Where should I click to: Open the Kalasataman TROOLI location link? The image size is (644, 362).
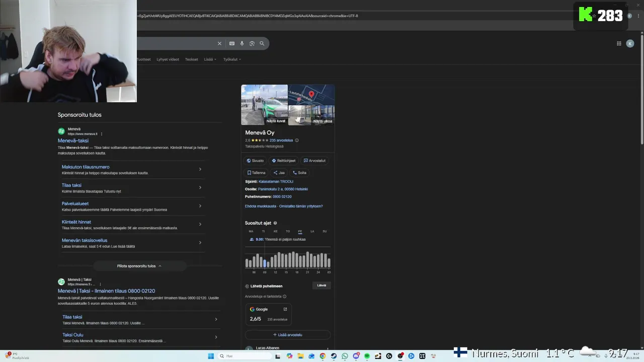[x=276, y=182]
